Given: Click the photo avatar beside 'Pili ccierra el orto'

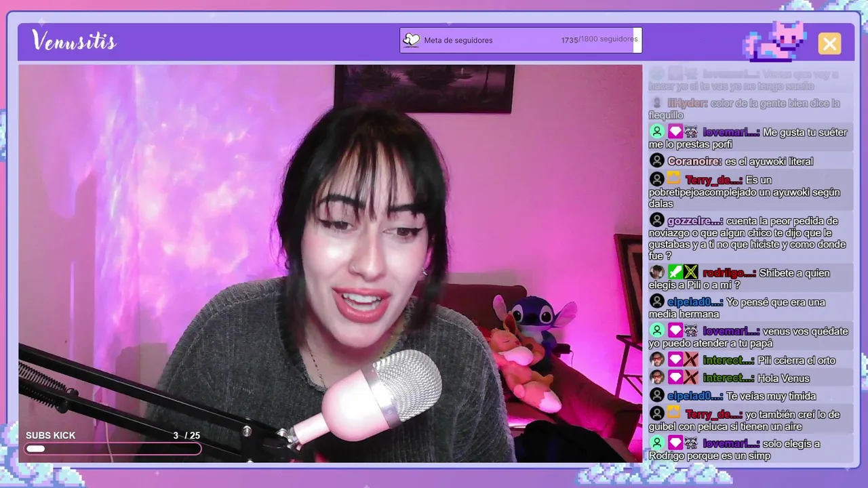Looking at the screenshot, I should (656, 360).
